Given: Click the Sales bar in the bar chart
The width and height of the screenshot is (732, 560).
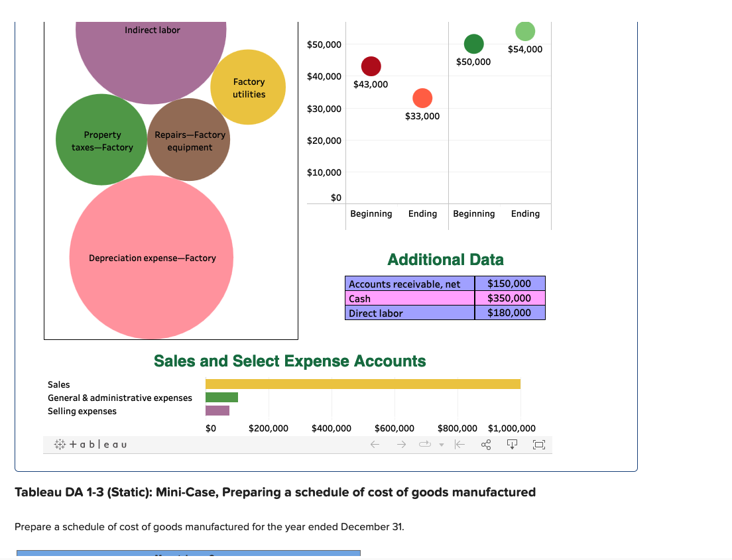Looking at the screenshot, I should [363, 383].
